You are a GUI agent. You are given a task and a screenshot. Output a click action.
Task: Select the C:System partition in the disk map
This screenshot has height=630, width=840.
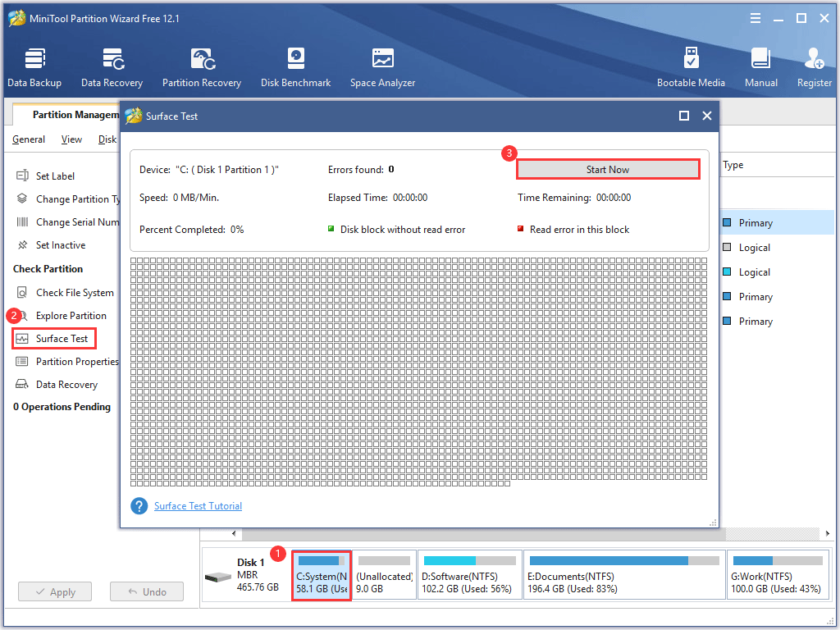[x=322, y=575]
